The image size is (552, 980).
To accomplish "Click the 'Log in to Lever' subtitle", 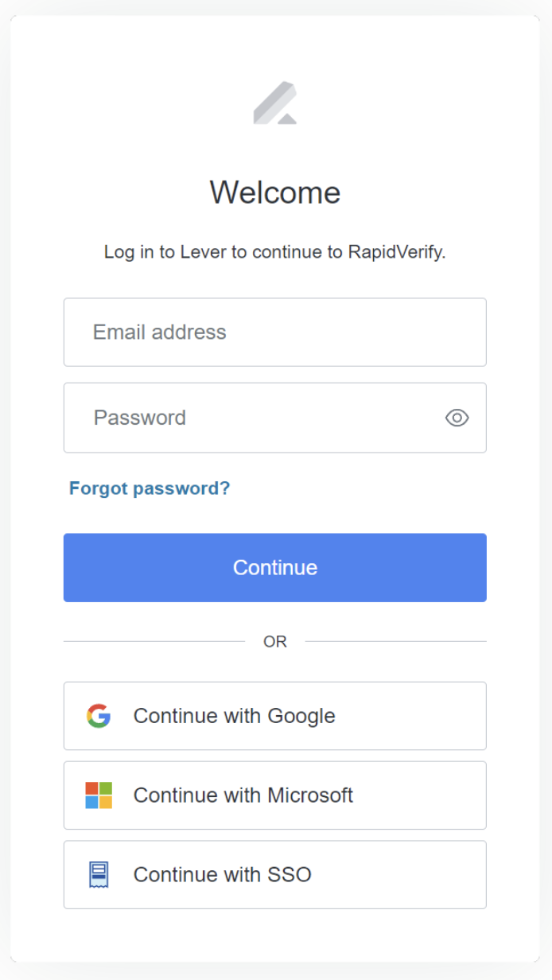I will [274, 252].
